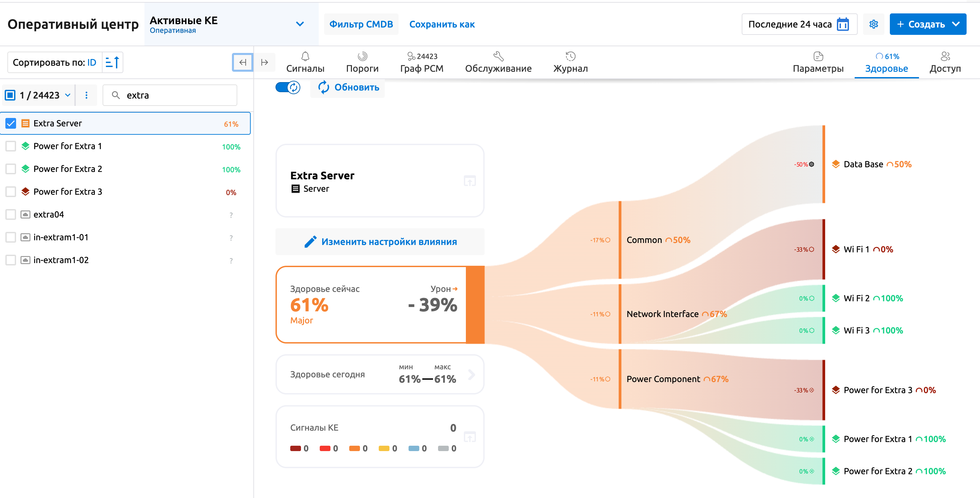Click the Урон orange arrow icon
Image resolution: width=980 pixels, height=498 pixels.
(x=455, y=289)
